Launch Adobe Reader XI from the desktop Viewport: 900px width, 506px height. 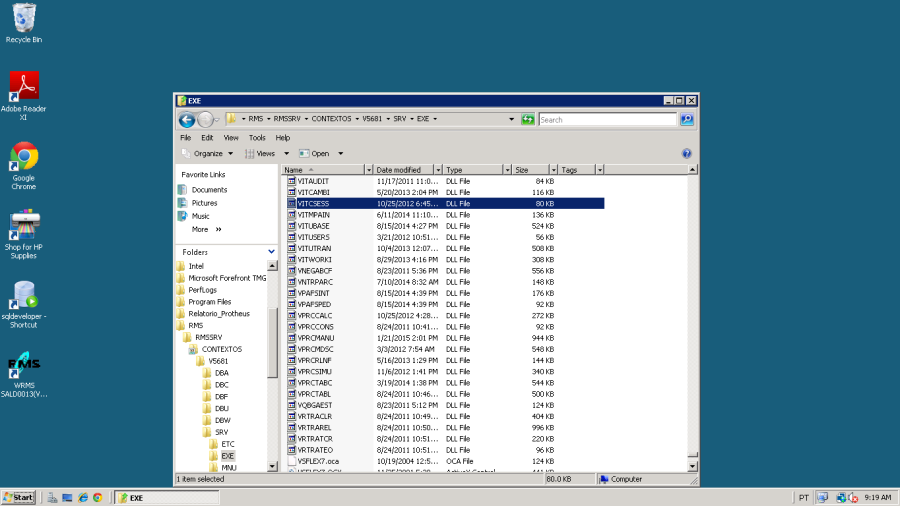24,95
